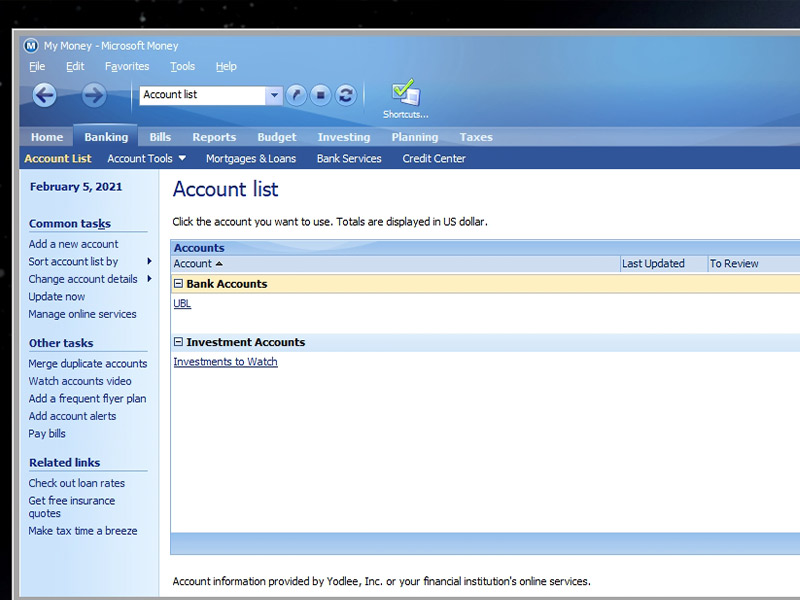Screen dimensions: 800x600
Task: Open Credit Center section
Action: [434, 159]
